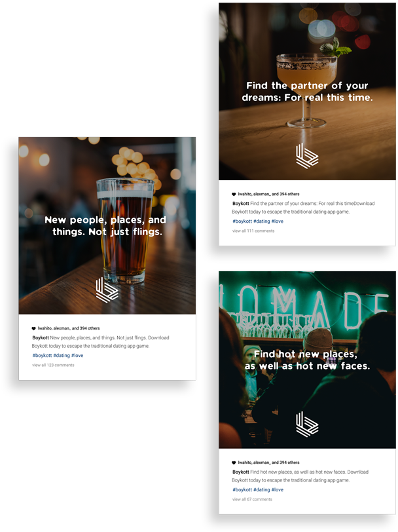Open the cocktail glass post image

(307, 92)
